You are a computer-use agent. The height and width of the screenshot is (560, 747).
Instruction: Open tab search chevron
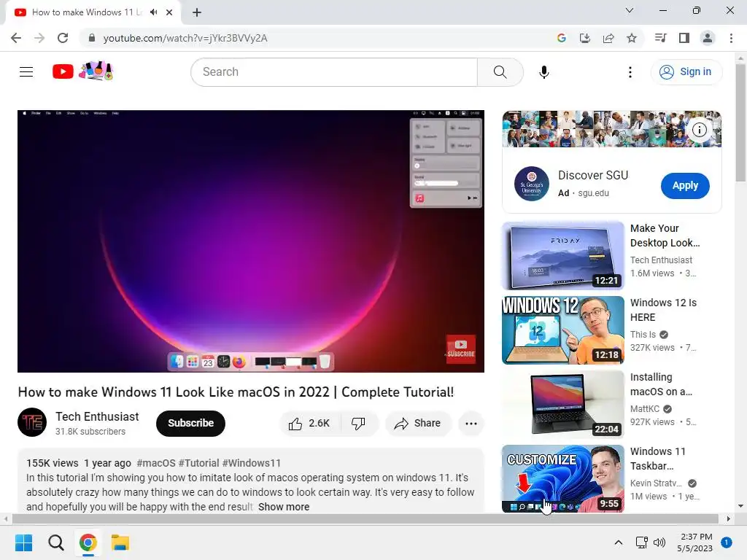tap(630, 10)
